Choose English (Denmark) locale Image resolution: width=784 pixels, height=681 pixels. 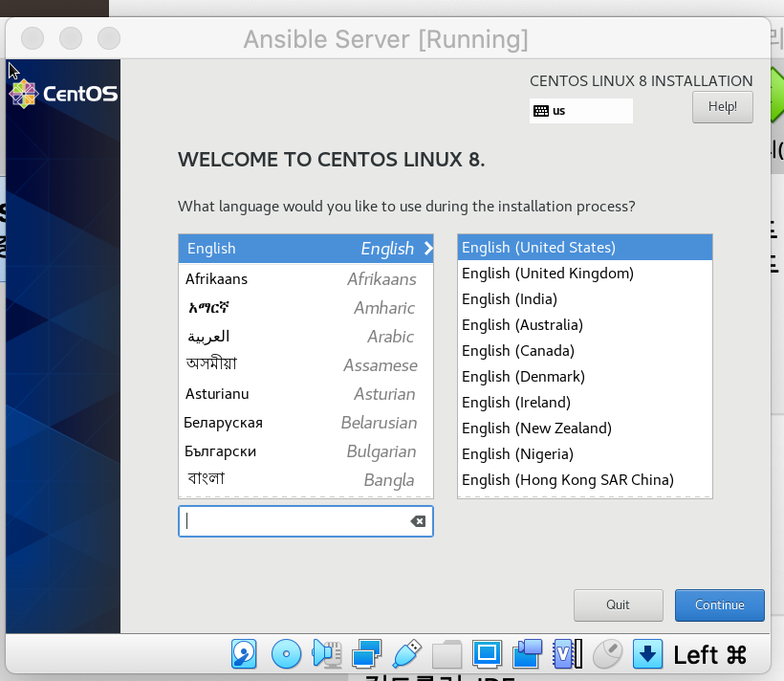(x=585, y=376)
